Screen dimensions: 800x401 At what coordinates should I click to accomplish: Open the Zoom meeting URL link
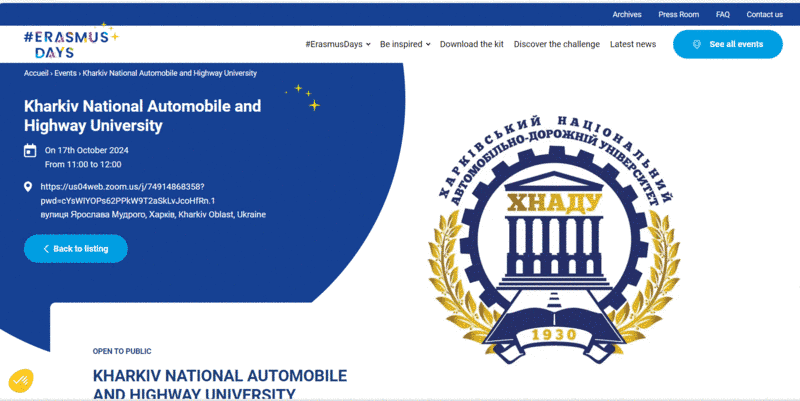coord(128,194)
